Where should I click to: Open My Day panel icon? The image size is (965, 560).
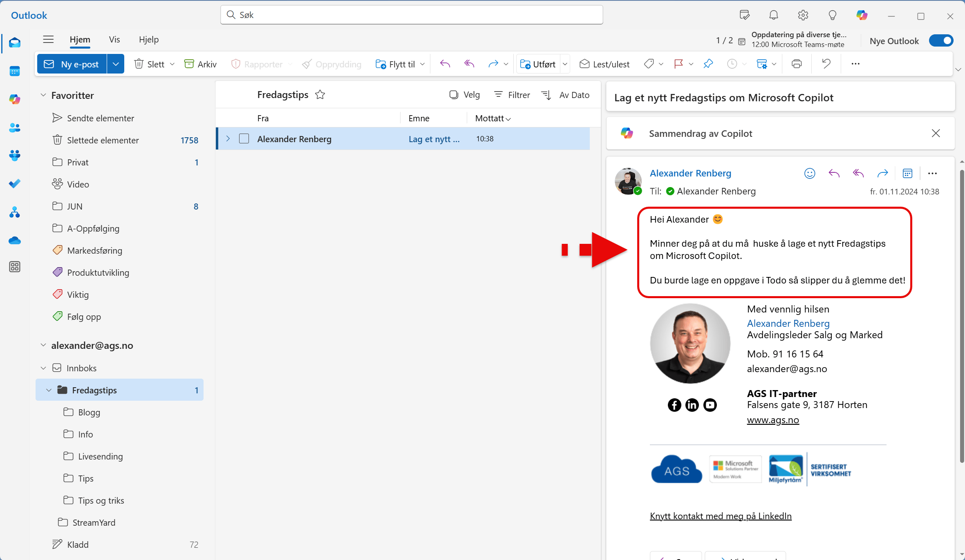(745, 15)
